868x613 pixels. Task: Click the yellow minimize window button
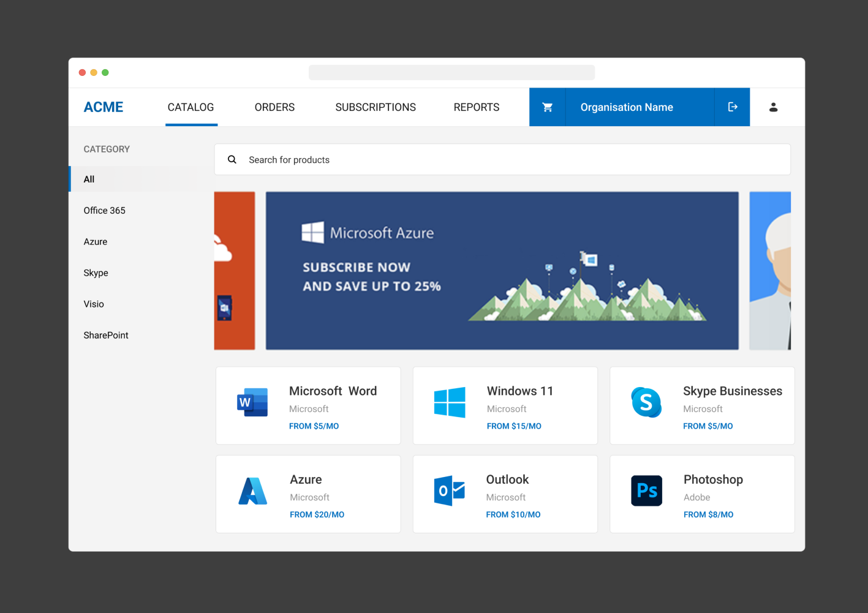(94, 72)
